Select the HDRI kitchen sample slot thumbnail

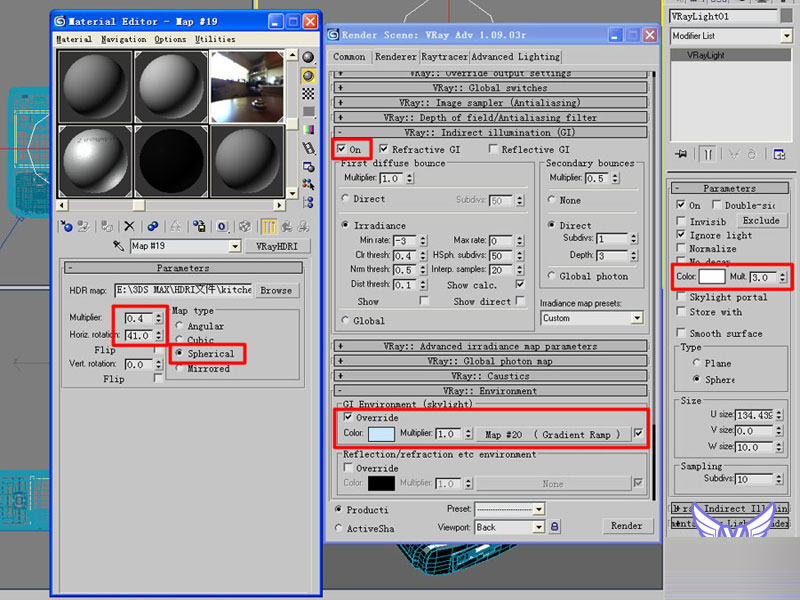point(247,87)
